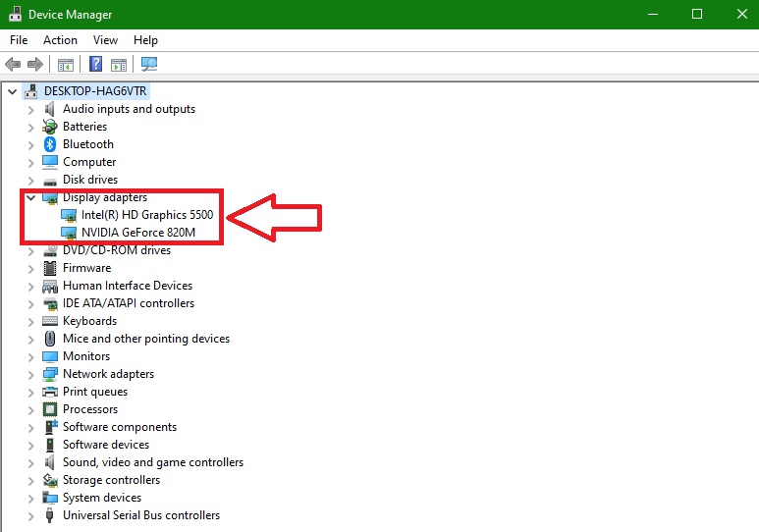Expand the Keyboards node
Image resolution: width=759 pixels, height=532 pixels.
click(31, 322)
